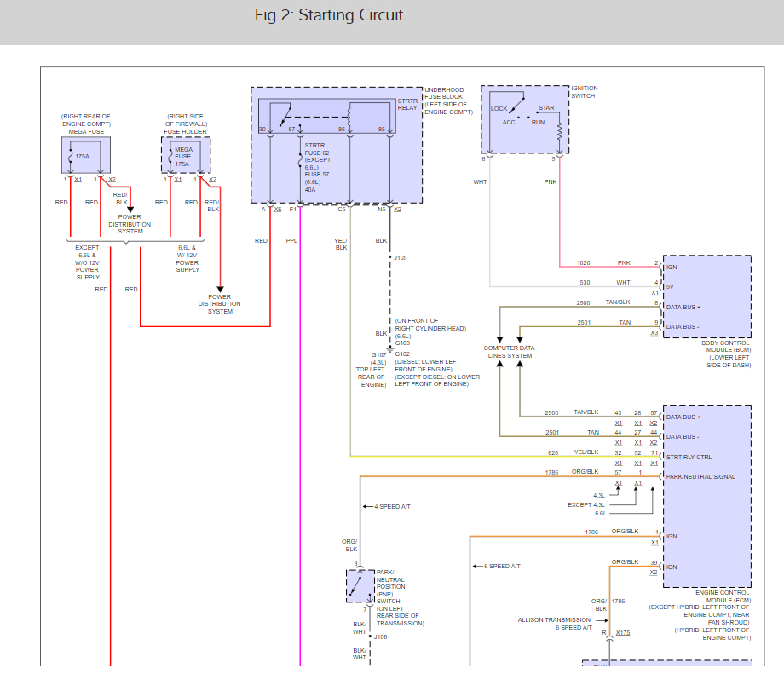Click the G102 ground symbol

(390, 348)
